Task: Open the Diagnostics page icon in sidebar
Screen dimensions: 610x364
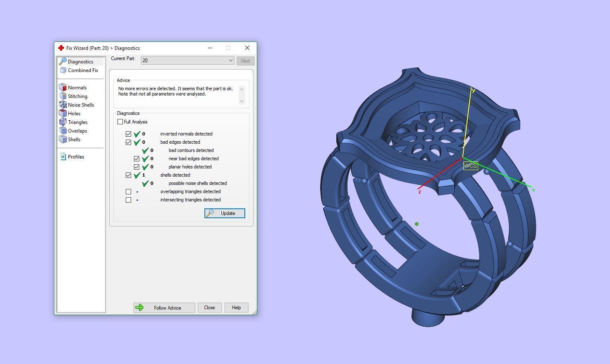Action: 63,61
